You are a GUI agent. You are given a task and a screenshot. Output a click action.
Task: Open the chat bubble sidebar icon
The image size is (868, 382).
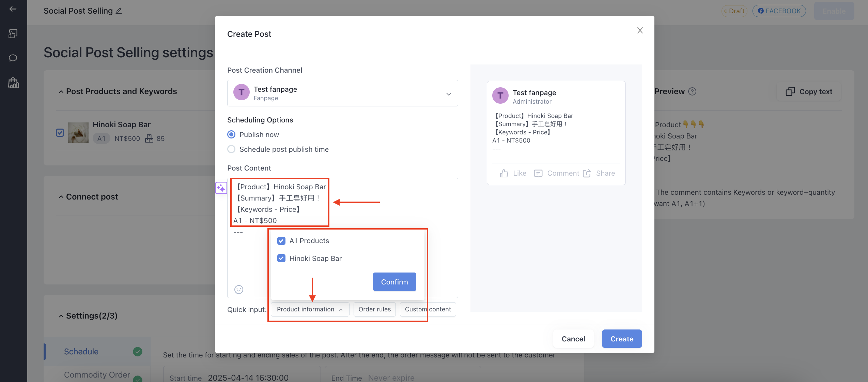(13, 58)
